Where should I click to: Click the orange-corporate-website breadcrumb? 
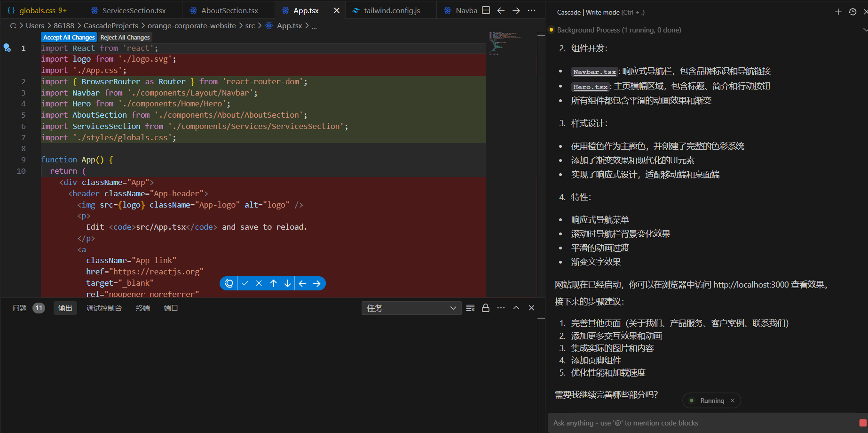[192, 25]
